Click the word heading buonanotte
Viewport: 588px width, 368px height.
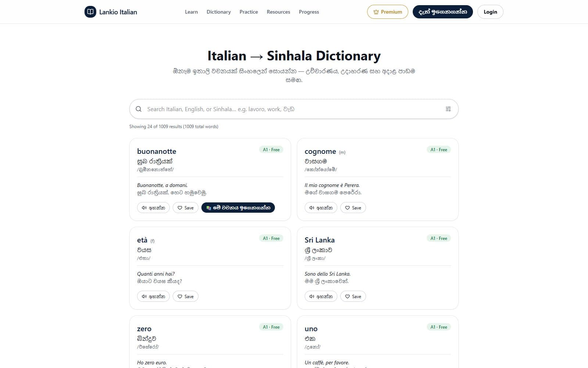point(157,151)
